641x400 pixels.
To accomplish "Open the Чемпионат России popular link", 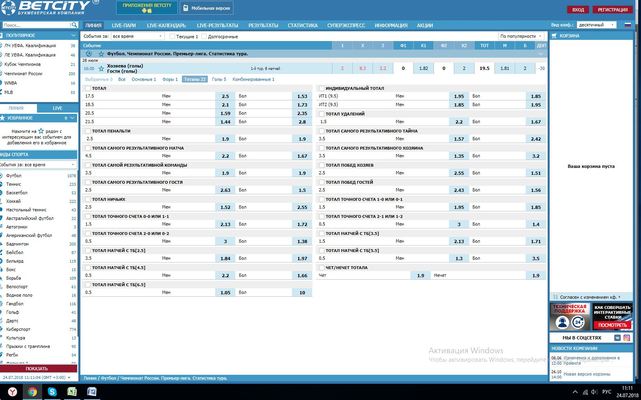I will 23,74.
